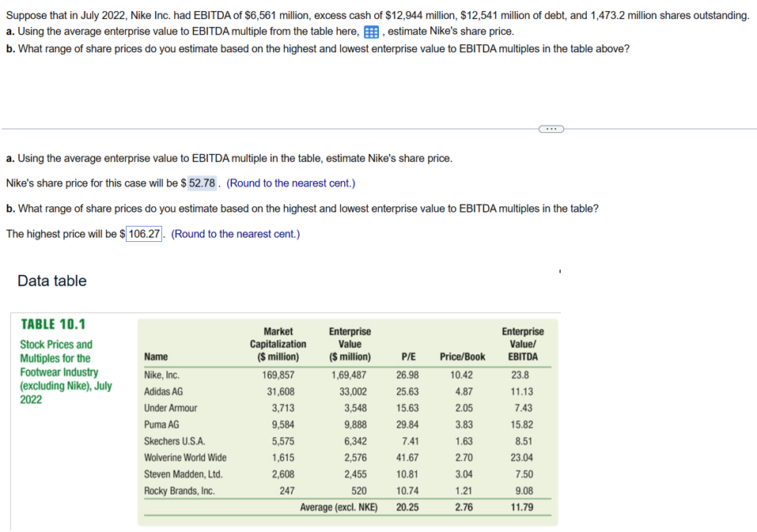Viewport: 757px width, 532px height.
Task: Click Skechers EV/EBITDA value 8.51
Action: [524, 441]
